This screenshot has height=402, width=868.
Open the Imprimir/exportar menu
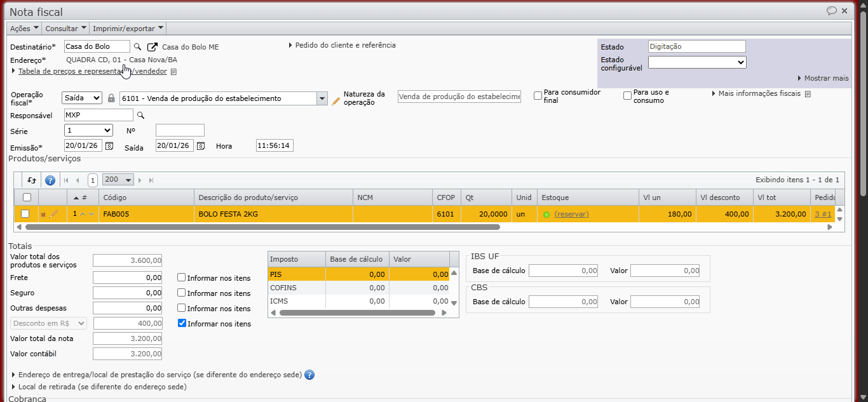(x=128, y=29)
